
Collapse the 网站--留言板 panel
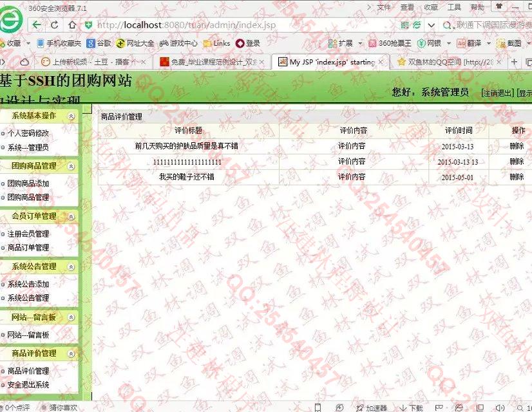click(x=71, y=317)
